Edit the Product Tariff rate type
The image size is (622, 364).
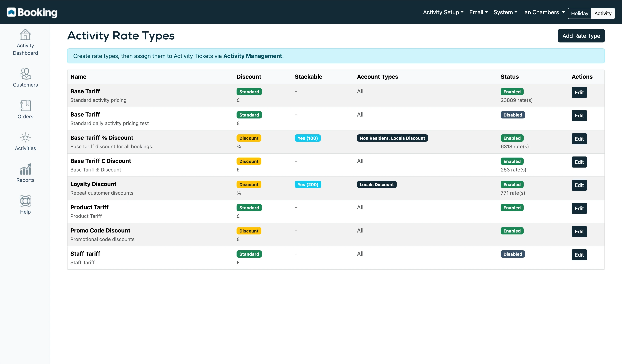click(579, 208)
